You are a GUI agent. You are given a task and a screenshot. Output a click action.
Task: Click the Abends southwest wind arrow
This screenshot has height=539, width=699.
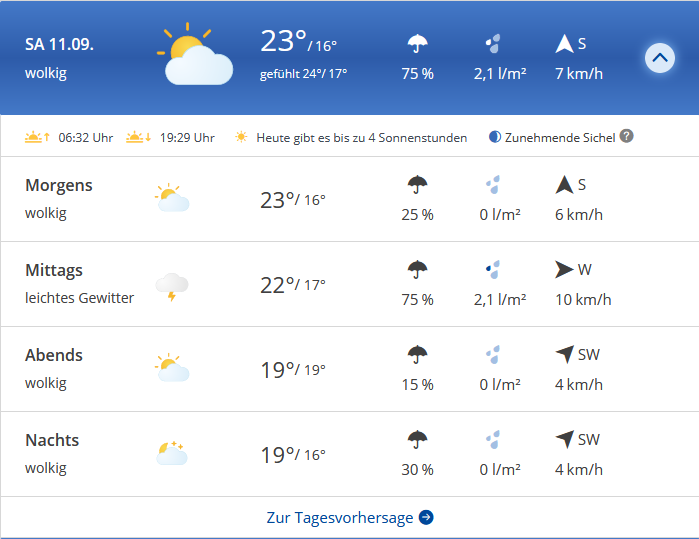[x=564, y=354]
